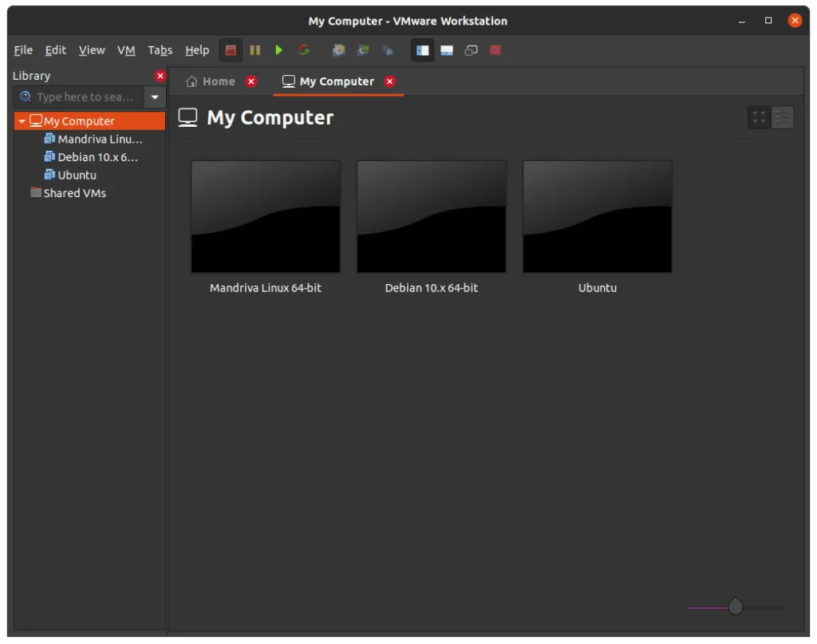Open the library search filter dropdown
The image size is (817, 644).
pos(155,97)
